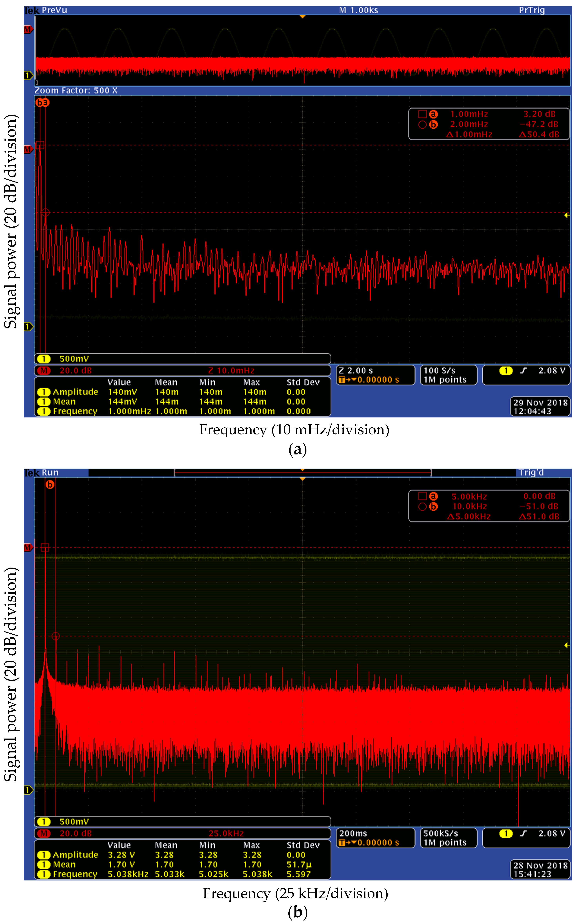
Task: Click the 15:41:23 time stamp
Action: [532, 874]
